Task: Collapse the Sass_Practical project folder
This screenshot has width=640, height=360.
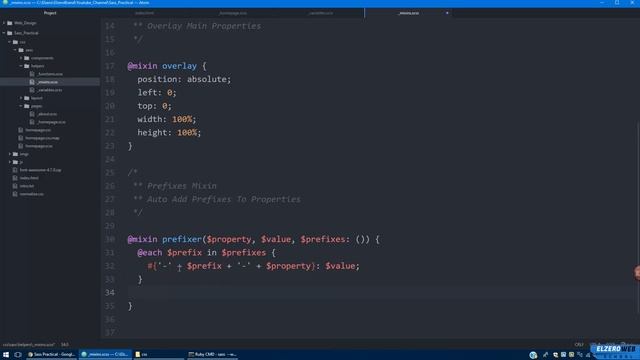Action: coord(4,33)
